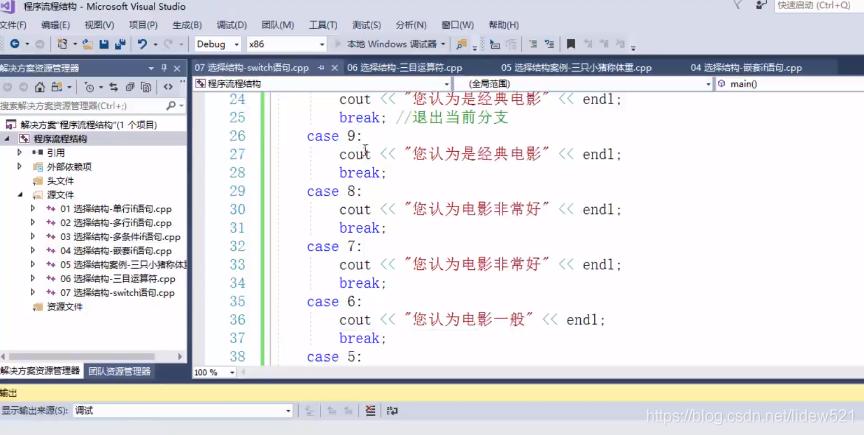Save the current file with the floppy icon

pyautogui.click(x=104, y=44)
